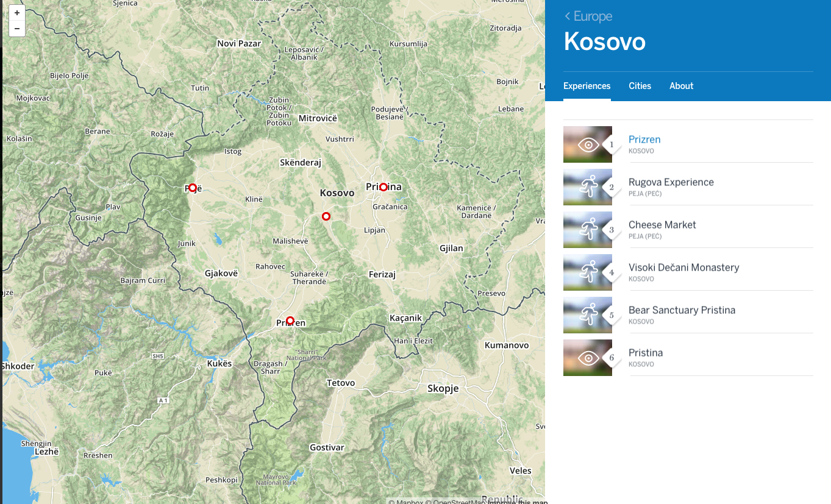The height and width of the screenshot is (504, 831).
Task: Switch to the Cities tab
Action: [x=640, y=86]
